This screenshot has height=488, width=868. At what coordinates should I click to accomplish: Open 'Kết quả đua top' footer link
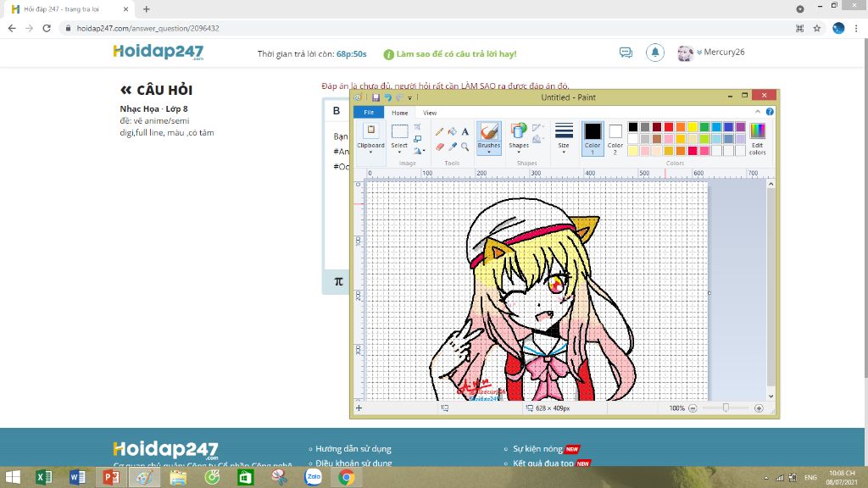pos(543,463)
